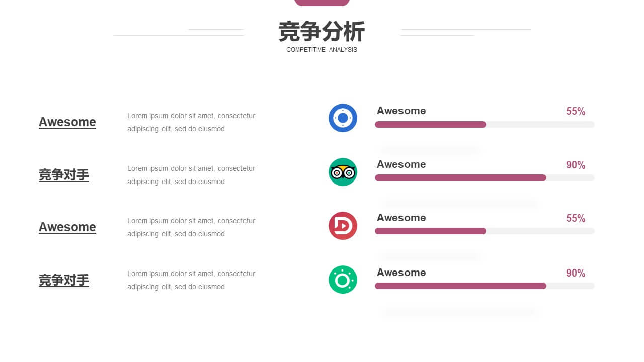The width and height of the screenshot is (644, 362).
Task: Select Awesome label next to blue icon
Action: click(401, 111)
